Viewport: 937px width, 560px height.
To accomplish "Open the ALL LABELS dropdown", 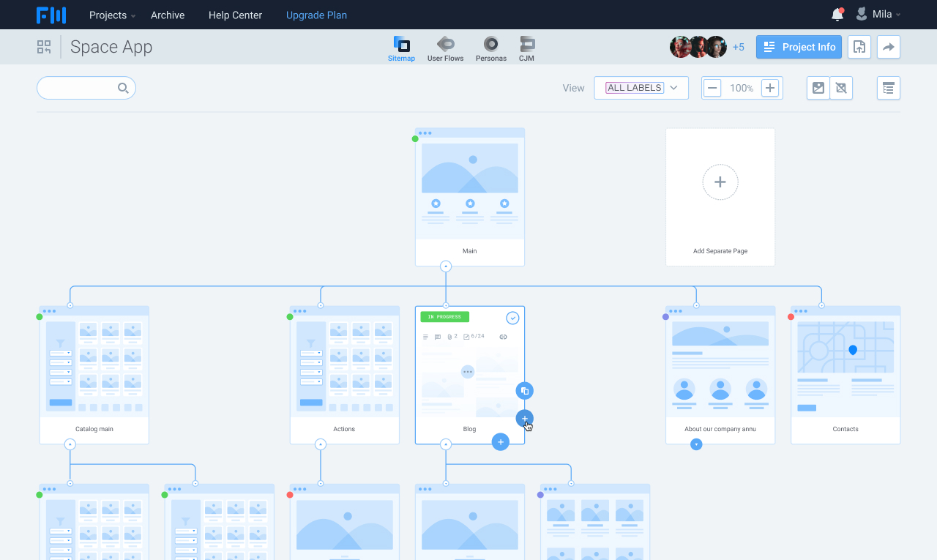I will [x=641, y=88].
